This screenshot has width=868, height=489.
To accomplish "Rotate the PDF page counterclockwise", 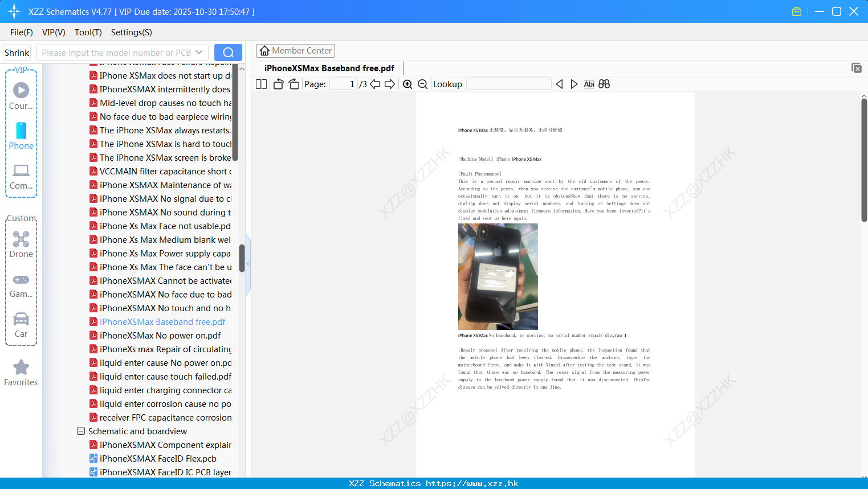I will (x=278, y=84).
